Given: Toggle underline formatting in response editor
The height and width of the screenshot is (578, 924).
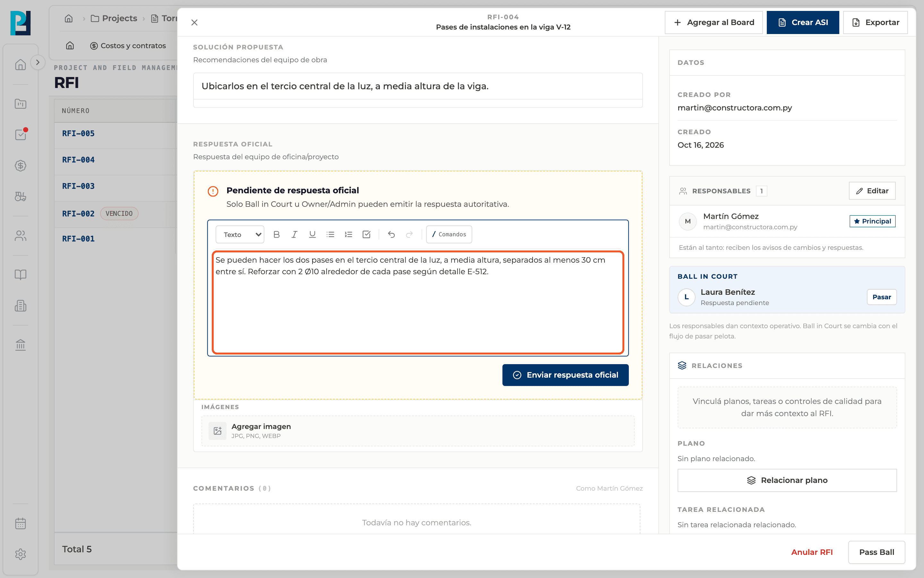Looking at the screenshot, I should click(312, 234).
